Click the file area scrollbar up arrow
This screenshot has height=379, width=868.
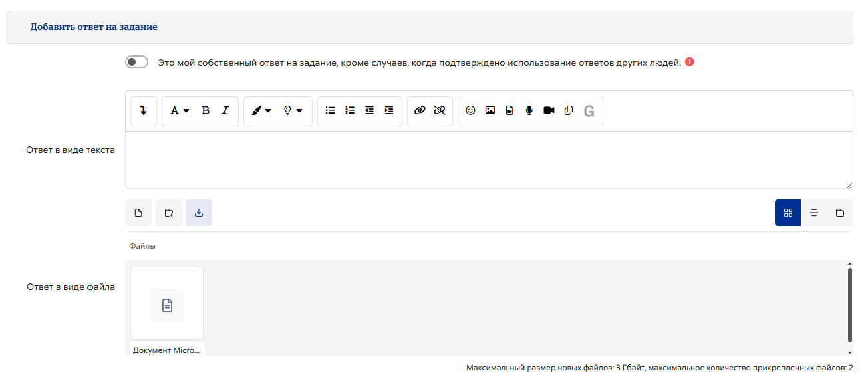(849, 265)
